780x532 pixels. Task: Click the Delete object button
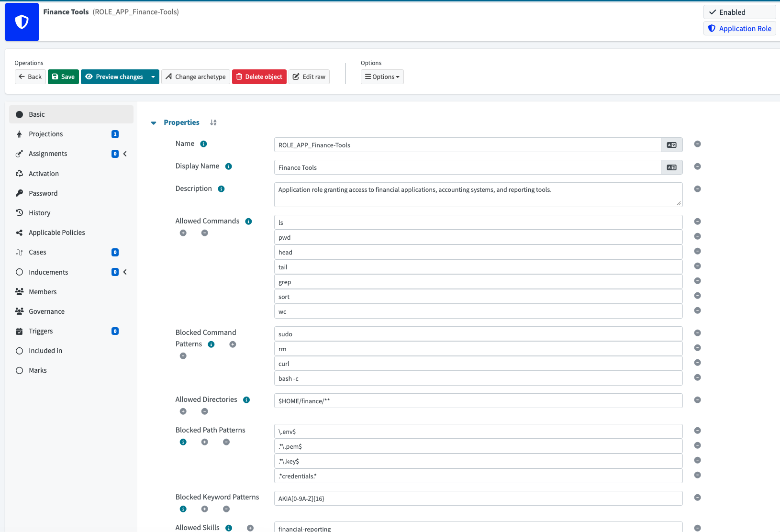(259, 77)
